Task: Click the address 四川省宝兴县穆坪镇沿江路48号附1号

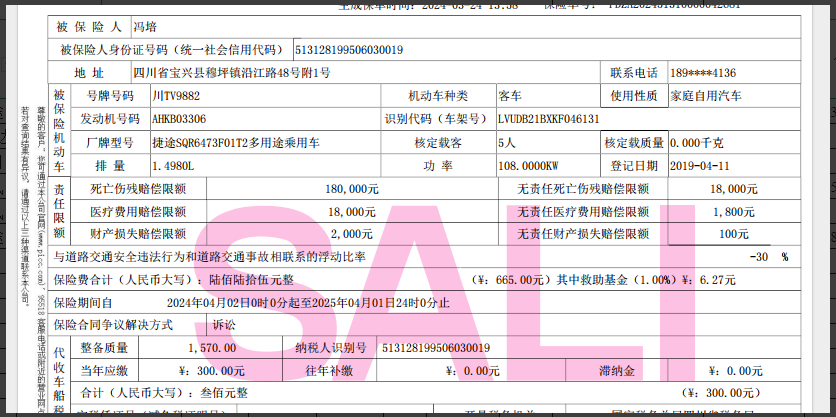Action: tap(231, 73)
